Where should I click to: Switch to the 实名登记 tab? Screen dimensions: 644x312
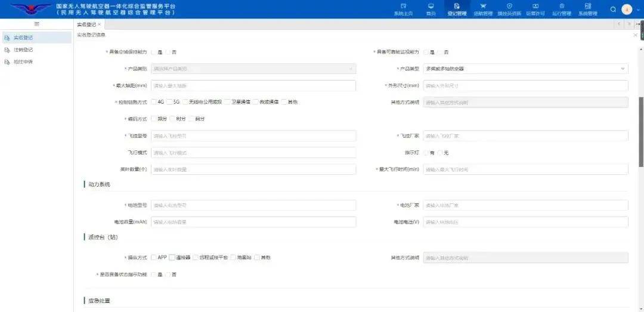coord(86,24)
